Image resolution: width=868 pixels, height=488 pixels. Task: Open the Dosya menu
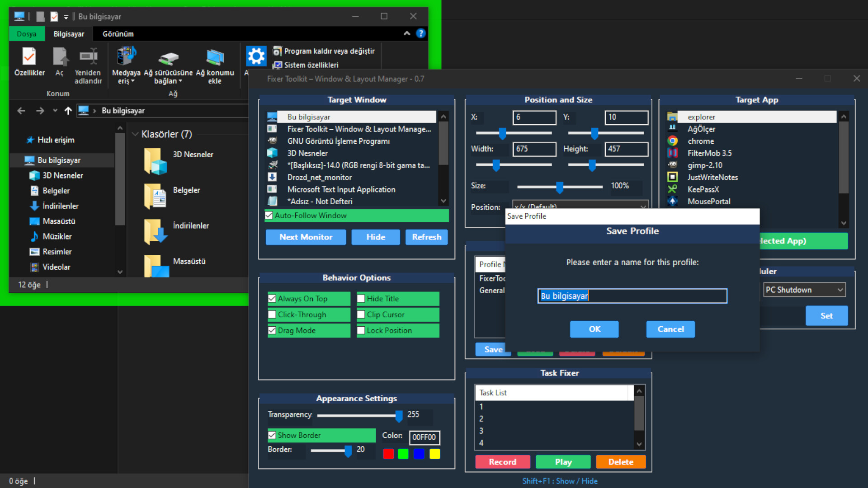(26, 33)
